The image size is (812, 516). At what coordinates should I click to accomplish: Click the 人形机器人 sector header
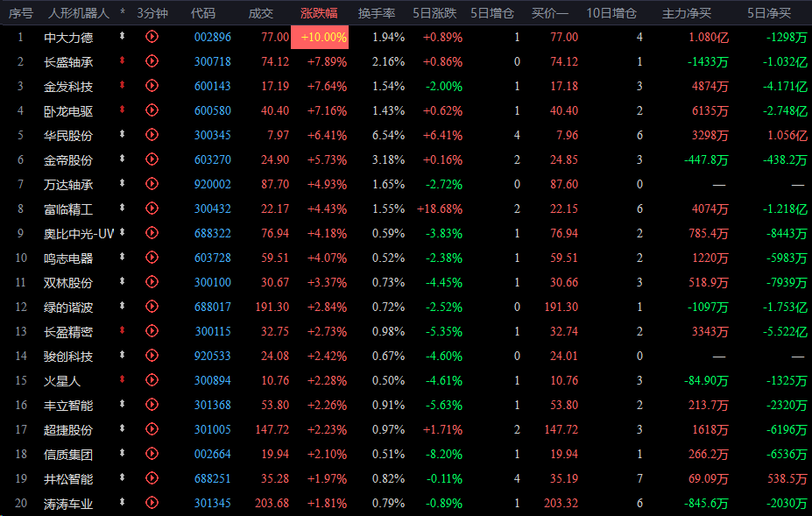[x=79, y=13]
